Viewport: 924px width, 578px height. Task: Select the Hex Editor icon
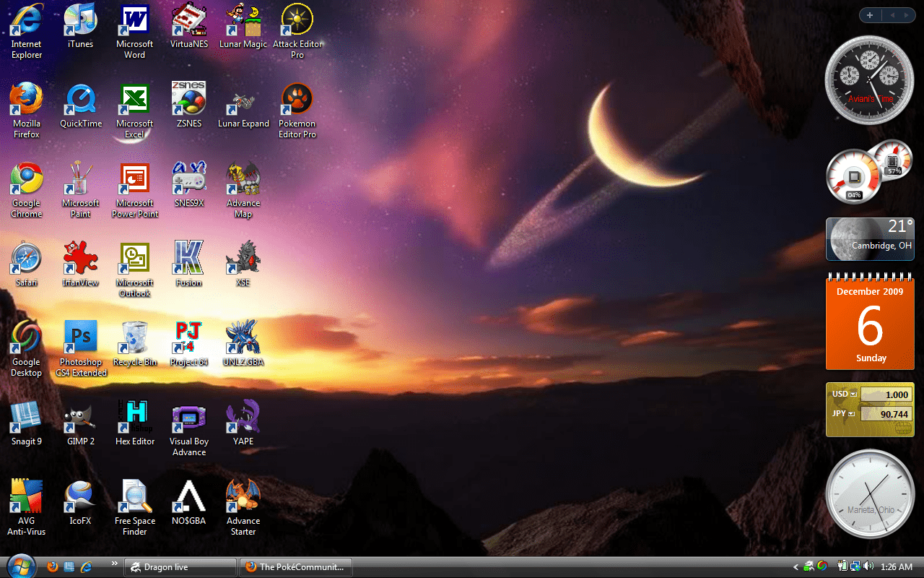(135, 423)
